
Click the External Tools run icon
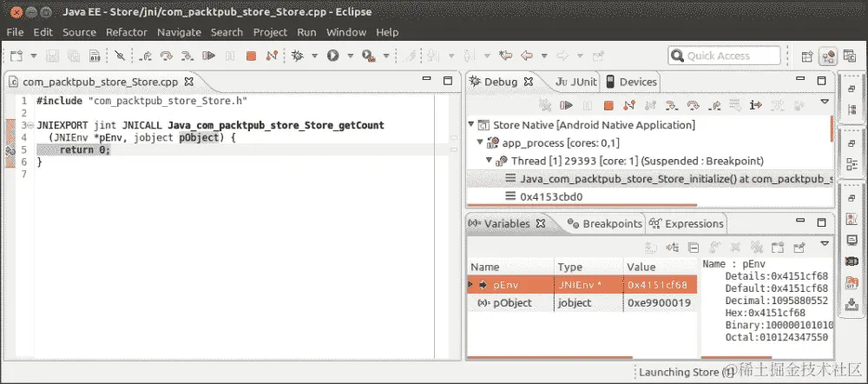point(368,56)
